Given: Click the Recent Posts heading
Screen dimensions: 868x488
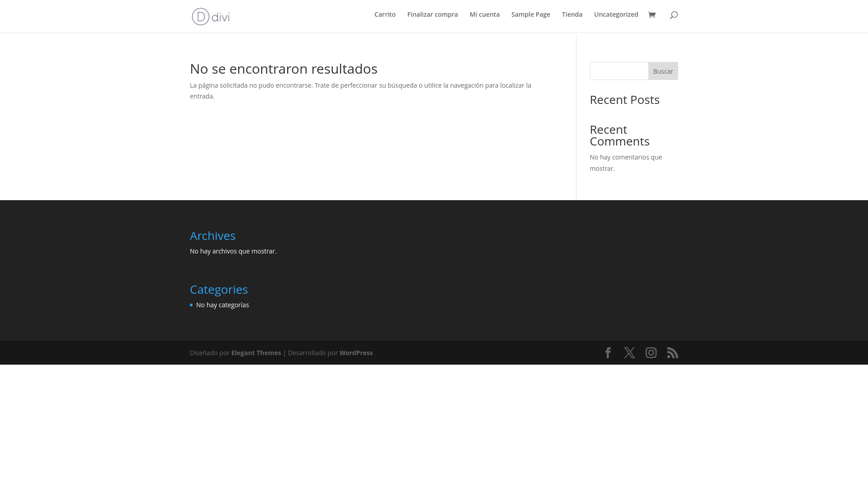Looking at the screenshot, I should click(x=624, y=100).
